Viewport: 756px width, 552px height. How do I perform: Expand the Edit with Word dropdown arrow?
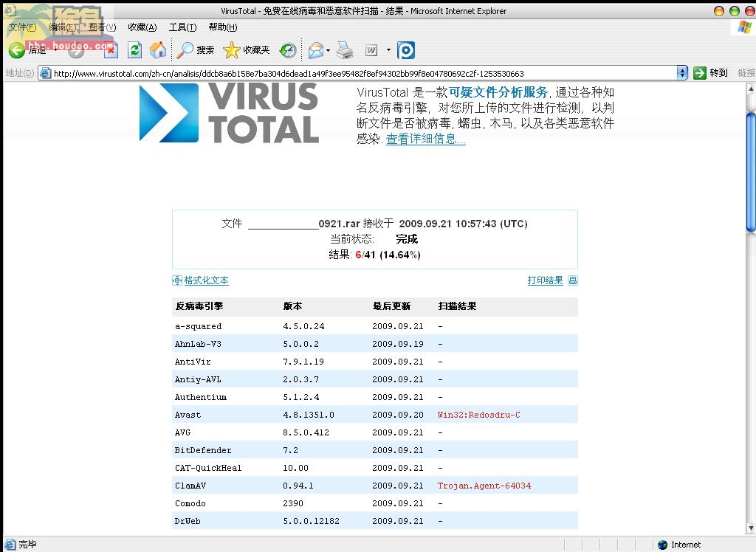[388, 49]
